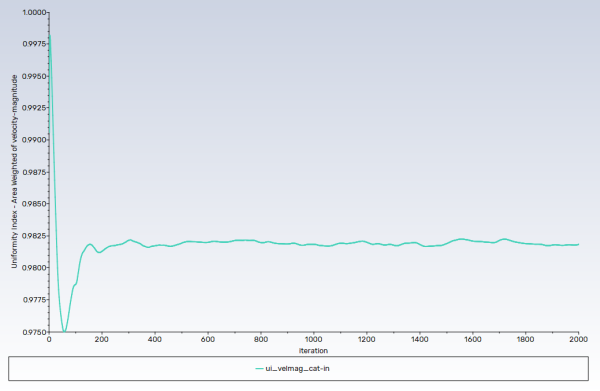Click the 2000 x-axis tick label
The height and width of the screenshot is (391, 600).
[579, 339]
